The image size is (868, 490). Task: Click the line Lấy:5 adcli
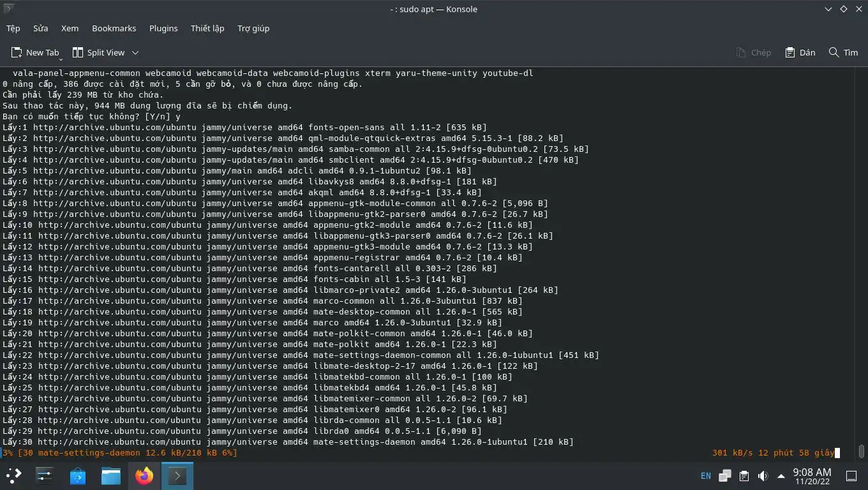(237, 170)
